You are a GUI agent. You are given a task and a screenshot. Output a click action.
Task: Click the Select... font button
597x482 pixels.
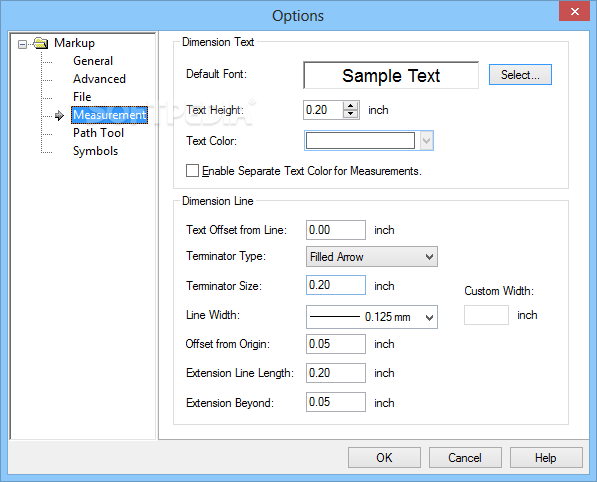(520, 75)
